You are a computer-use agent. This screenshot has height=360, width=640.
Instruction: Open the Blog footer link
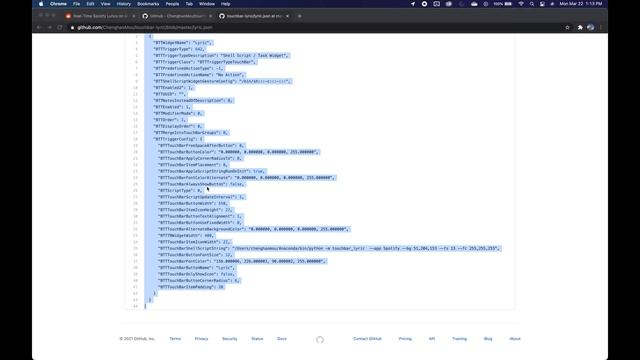click(x=488, y=339)
